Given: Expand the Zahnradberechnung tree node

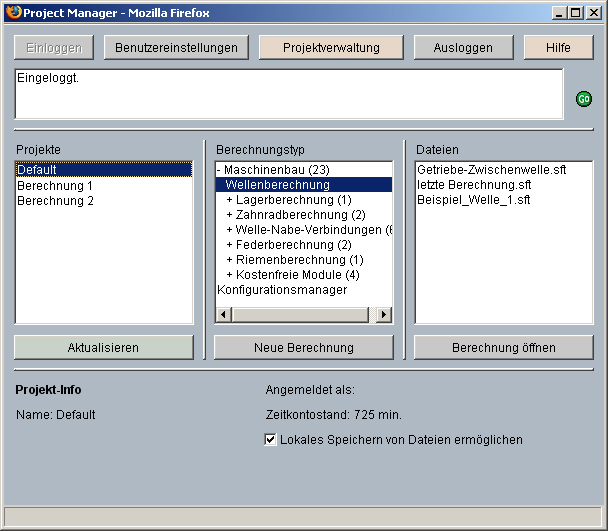Looking at the screenshot, I should (230, 215).
